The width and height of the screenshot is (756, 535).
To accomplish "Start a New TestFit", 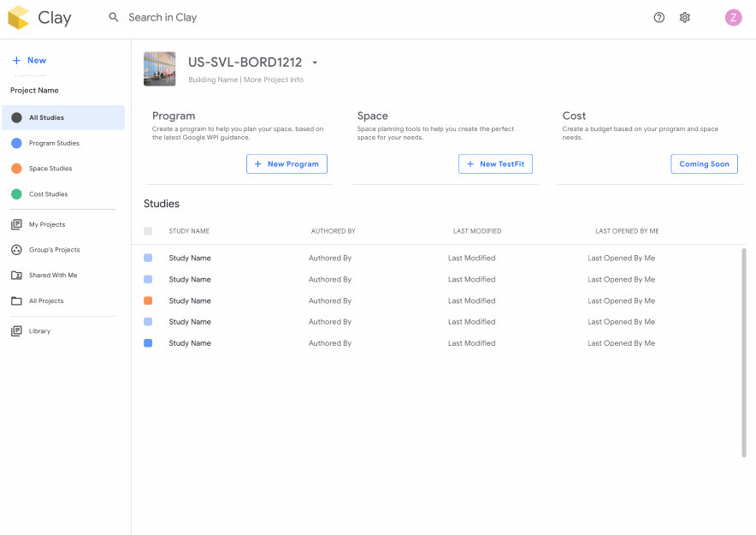I will click(x=495, y=163).
